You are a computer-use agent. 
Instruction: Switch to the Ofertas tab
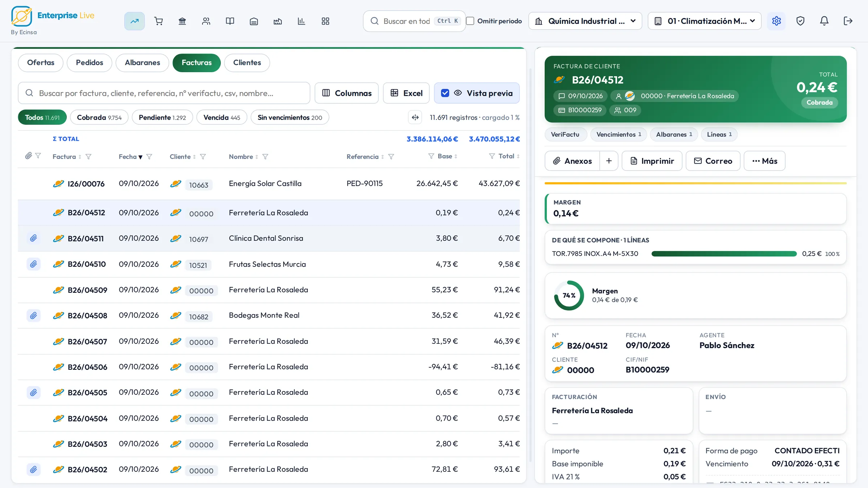point(41,63)
